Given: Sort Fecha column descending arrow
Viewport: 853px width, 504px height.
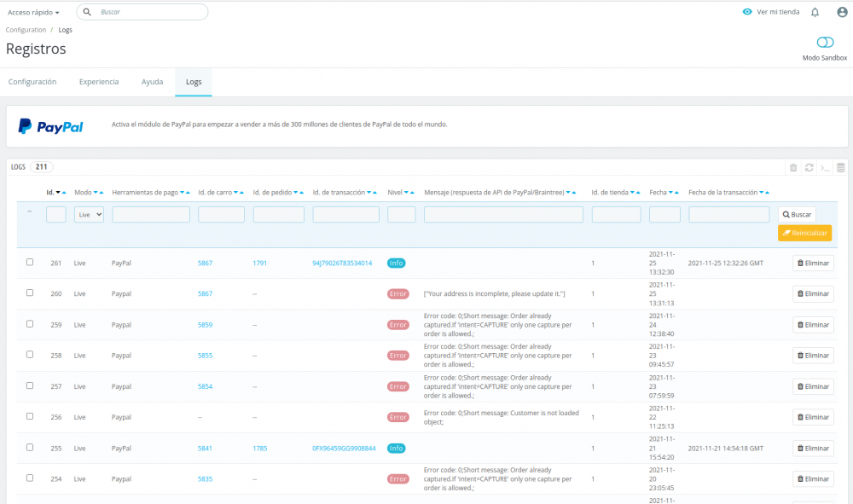Looking at the screenshot, I should click(670, 193).
